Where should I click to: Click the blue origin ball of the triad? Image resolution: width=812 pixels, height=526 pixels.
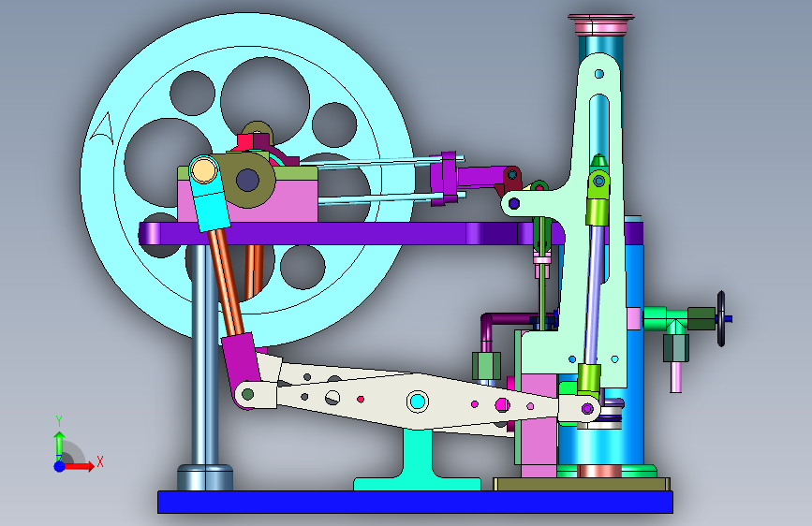[59, 466]
